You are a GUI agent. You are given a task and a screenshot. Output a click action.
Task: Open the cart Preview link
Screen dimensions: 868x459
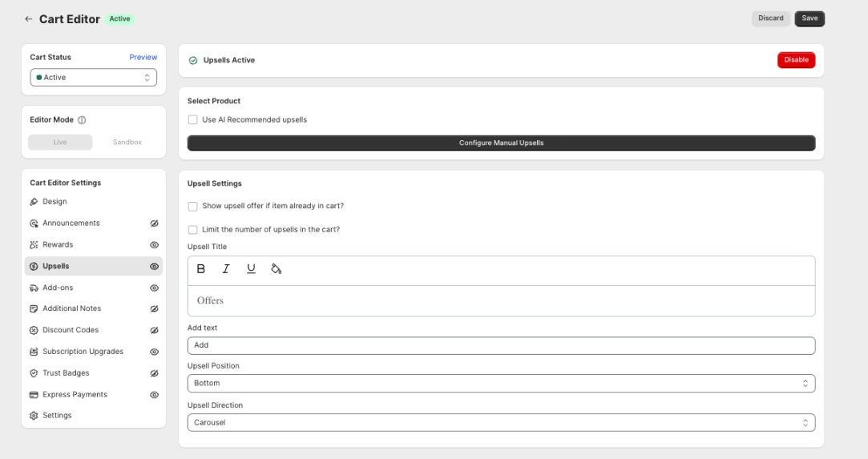[x=143, y=57]
